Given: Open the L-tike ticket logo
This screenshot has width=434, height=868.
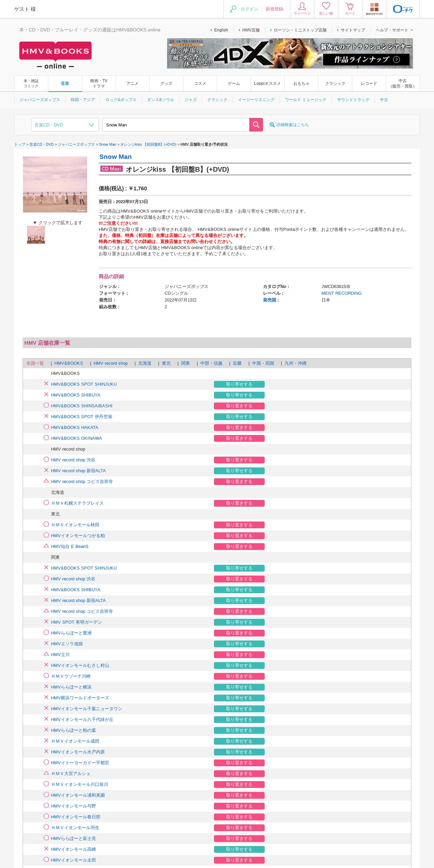Looking at the screenshot, I should click(403, 9).
